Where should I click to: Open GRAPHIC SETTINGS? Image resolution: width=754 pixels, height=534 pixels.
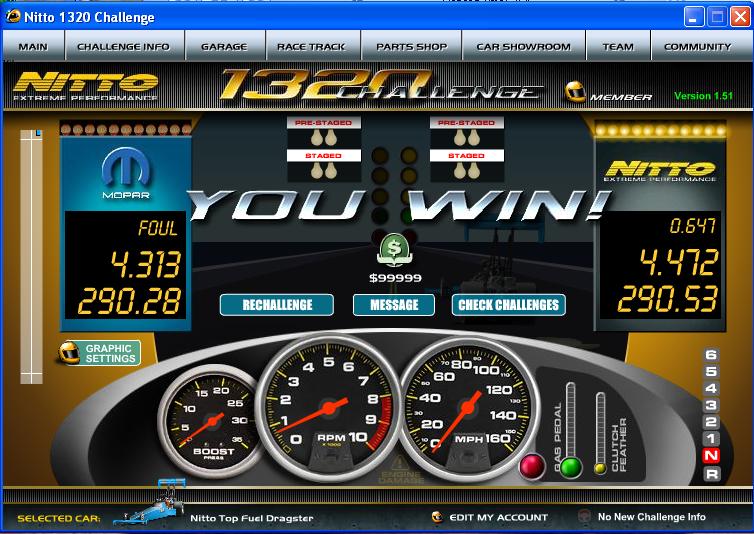coord(110,353)
